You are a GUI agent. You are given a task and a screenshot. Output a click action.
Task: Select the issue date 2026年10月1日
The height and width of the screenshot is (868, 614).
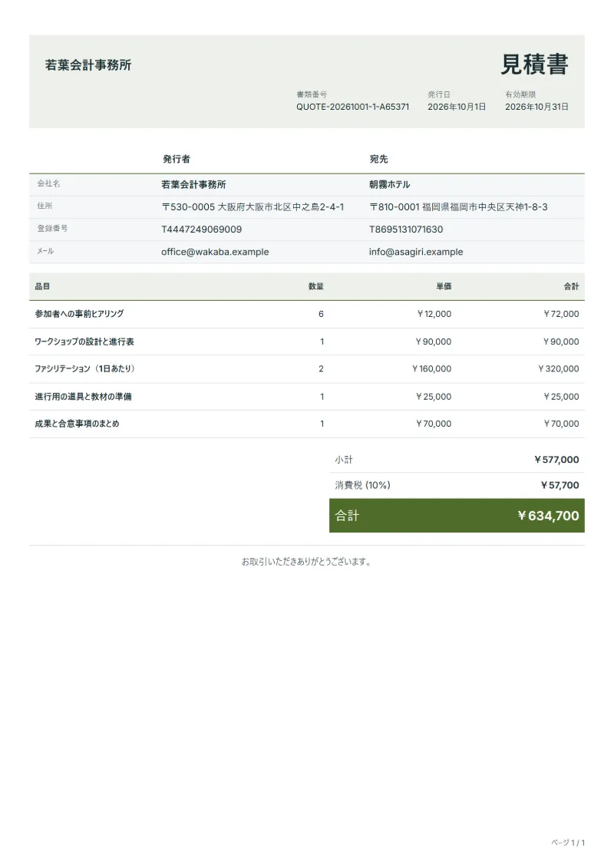pos(457,107)
